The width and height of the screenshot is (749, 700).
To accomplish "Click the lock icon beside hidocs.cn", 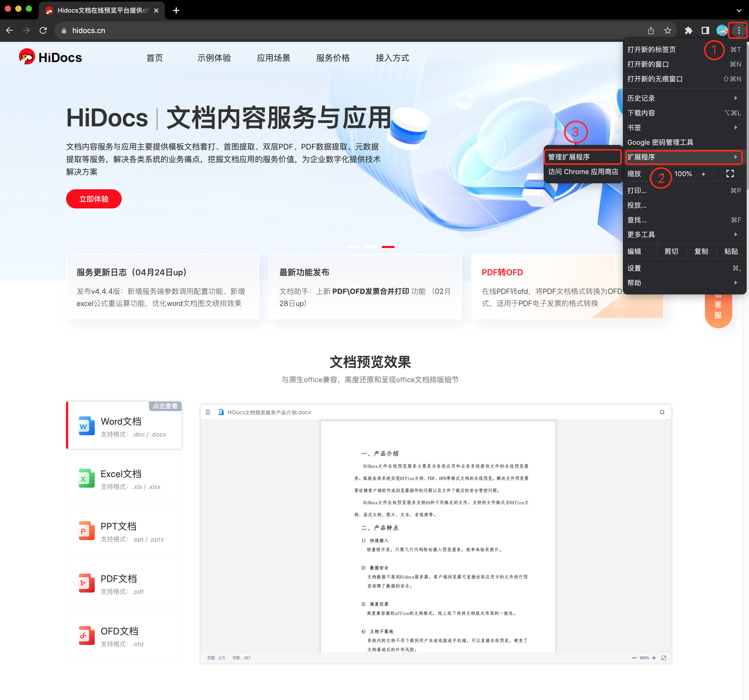I will tap(64, 30).
